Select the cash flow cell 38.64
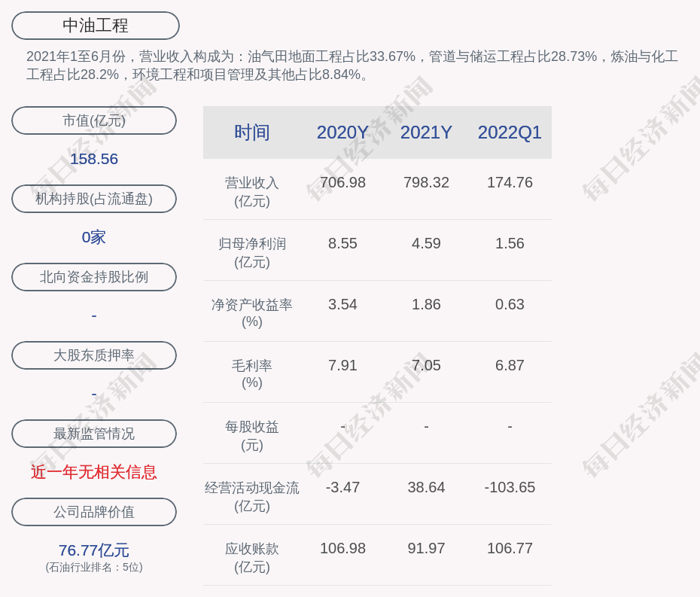 point(426,487)
